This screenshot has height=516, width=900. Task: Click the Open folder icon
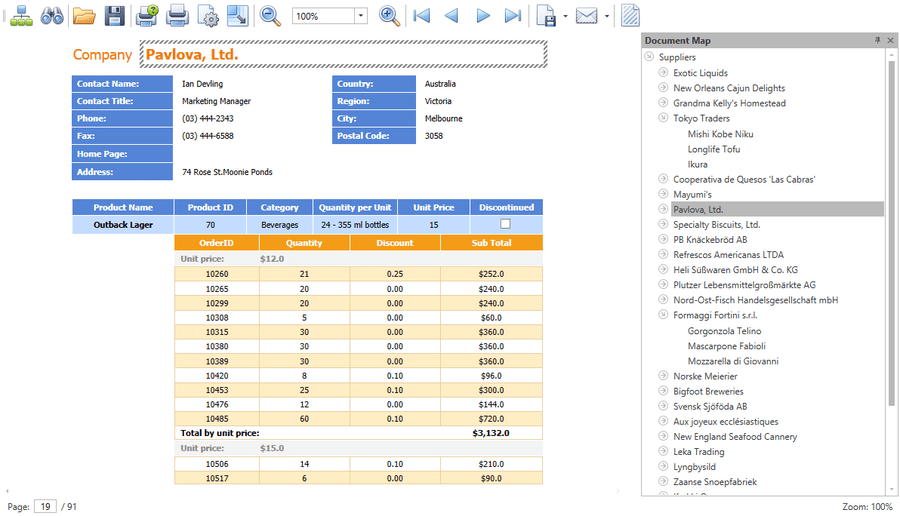[x=84, y=15]
